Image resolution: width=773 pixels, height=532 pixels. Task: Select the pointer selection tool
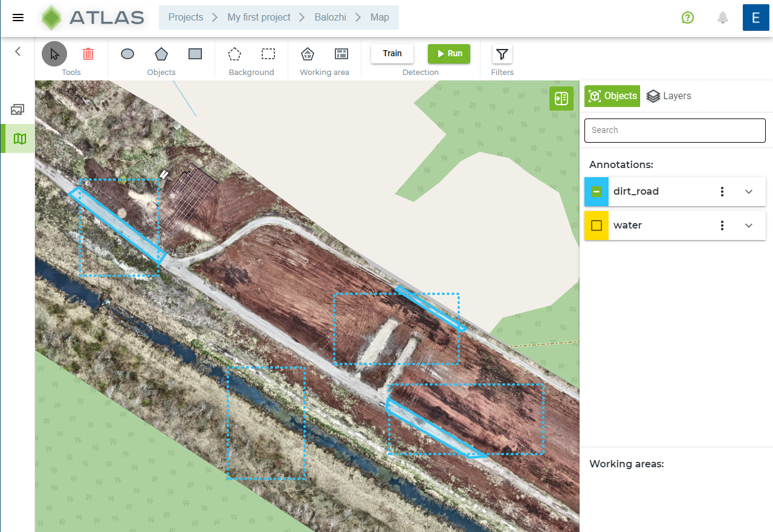click(x=54, y=54)
